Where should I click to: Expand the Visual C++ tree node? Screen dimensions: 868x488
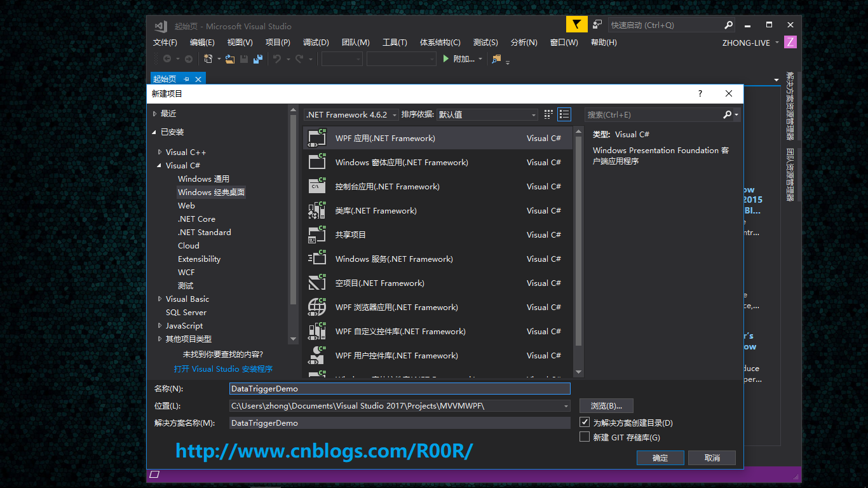pyautogui.click(x=160, y=152)
